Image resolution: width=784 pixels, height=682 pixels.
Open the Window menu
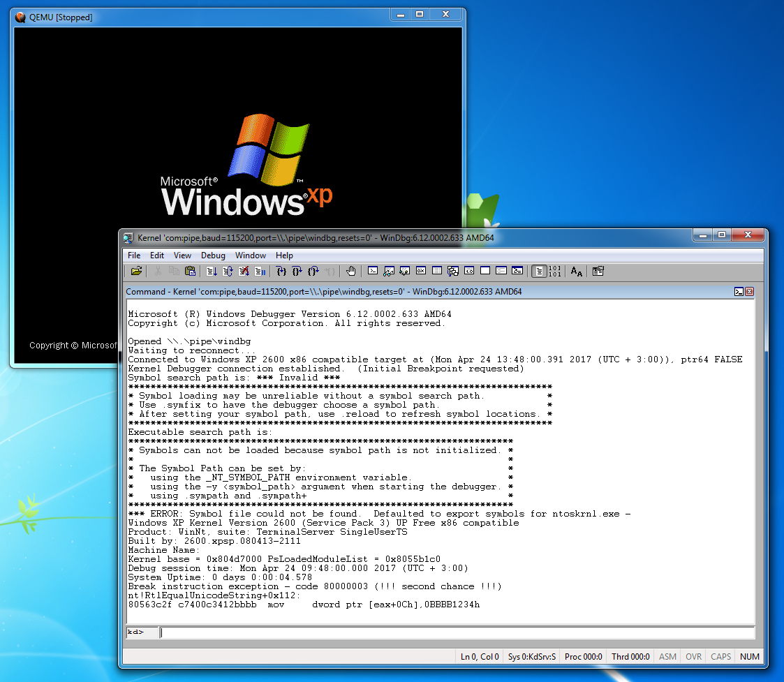coord(251,255)
